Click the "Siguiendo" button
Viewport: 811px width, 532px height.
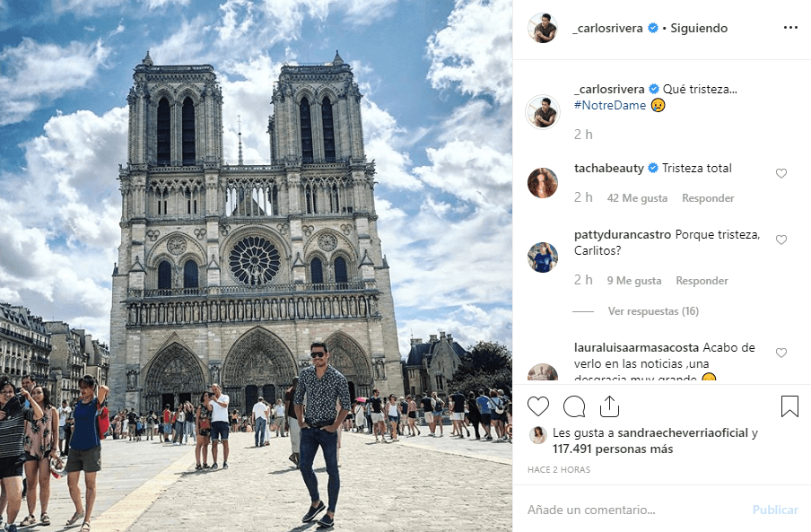pyautogui.click(x=698, y=28)
